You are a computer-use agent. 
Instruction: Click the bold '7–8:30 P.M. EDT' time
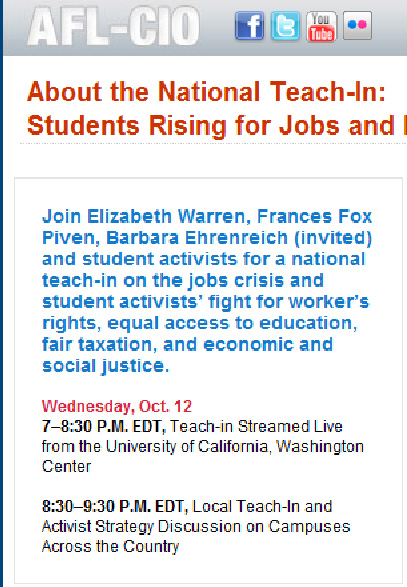[x=104, y=426]
